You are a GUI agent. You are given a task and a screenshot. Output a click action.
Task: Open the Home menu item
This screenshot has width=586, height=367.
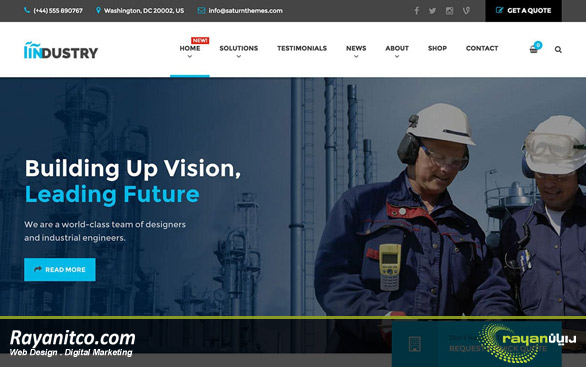[x=190, y=48]
